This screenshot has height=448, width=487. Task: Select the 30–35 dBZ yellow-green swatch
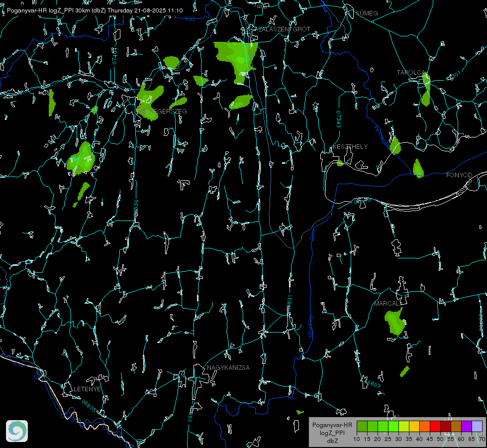(x=404, y=426)
